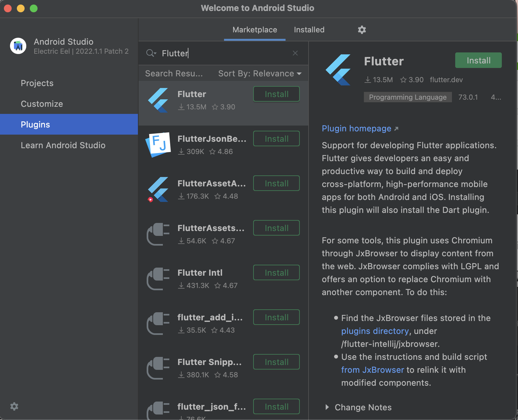Open the Customize section
518x420 pixels.
[69, 104]
